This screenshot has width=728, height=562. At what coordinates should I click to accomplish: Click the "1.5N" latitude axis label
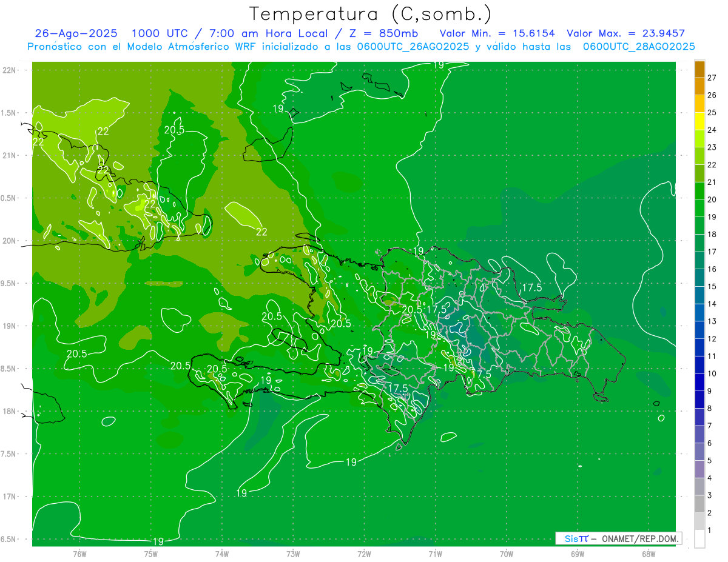(9, 113)
